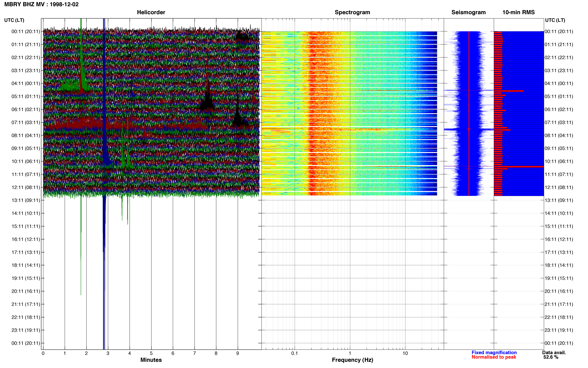Click the right-side time label '23:11 (19:11)'
This screenshot has width=588, height=368.
pyautogui.click(x=559, y=330)
